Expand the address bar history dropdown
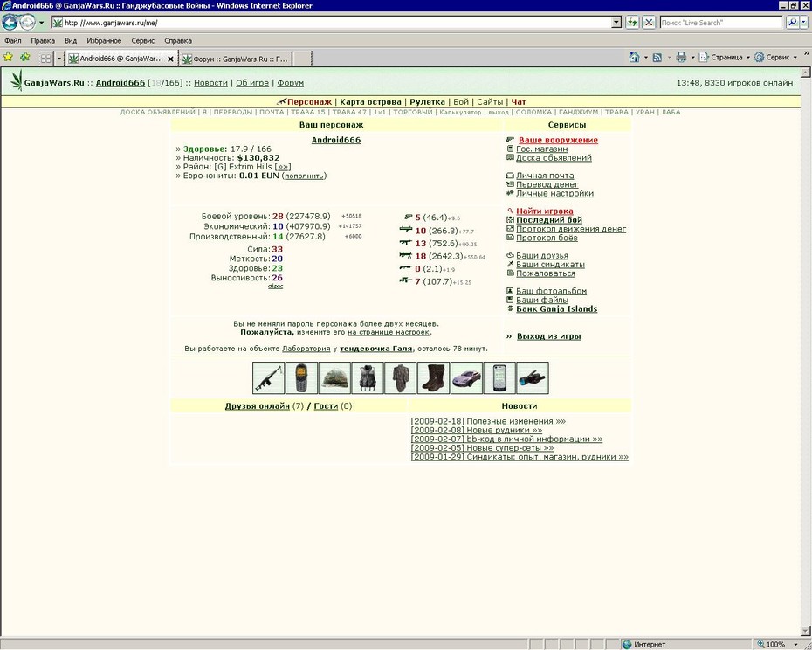This screenshot has height=650, width=812. (616, 23)
